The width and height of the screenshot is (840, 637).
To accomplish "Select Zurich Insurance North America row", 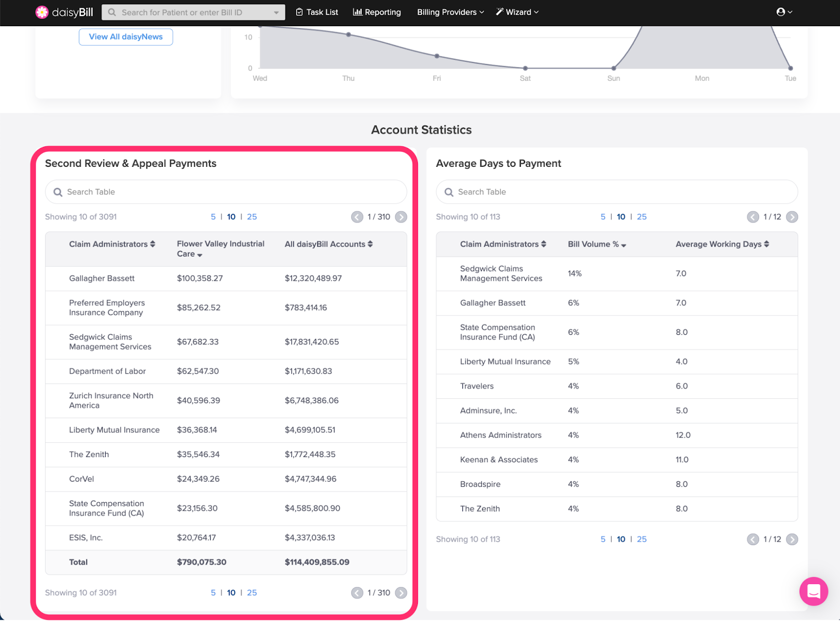I will (x=226, y=401).
